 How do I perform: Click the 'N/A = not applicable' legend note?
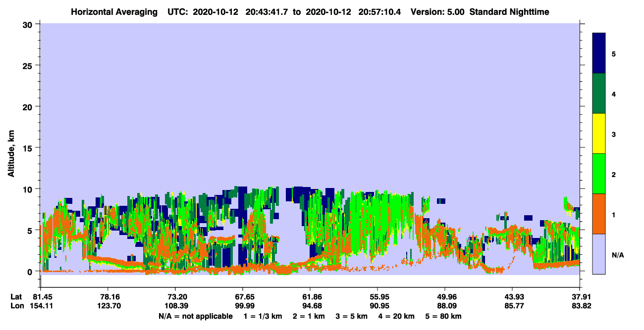pos(195,316)
